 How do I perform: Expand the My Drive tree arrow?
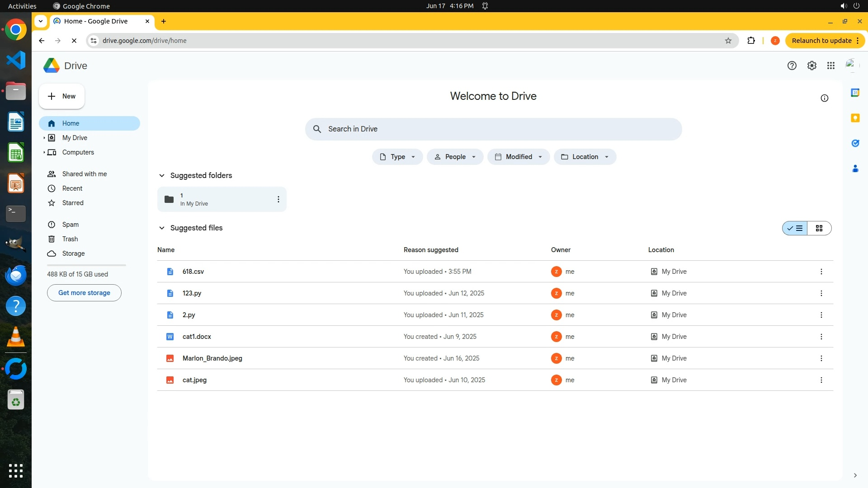[x=44, y=138]
